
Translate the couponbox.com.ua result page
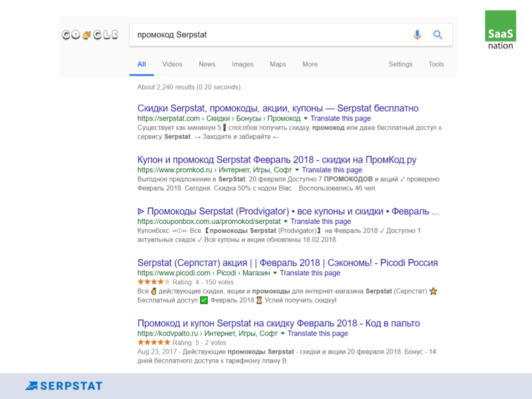pyautogui.click(x=320, y=222)
